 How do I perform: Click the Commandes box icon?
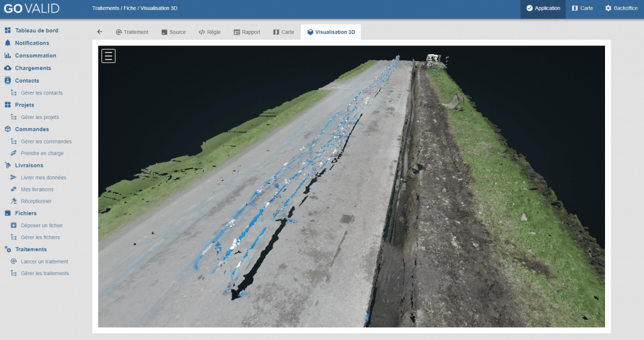coord(8,129)
